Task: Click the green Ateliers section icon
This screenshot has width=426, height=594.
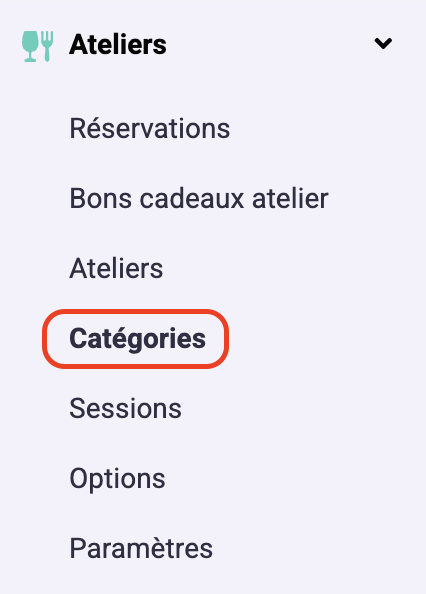Action: click(37, 46)
